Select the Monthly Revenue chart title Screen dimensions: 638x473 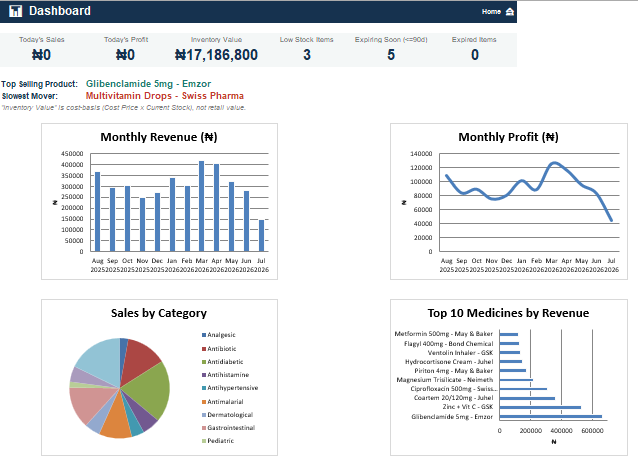159,137
